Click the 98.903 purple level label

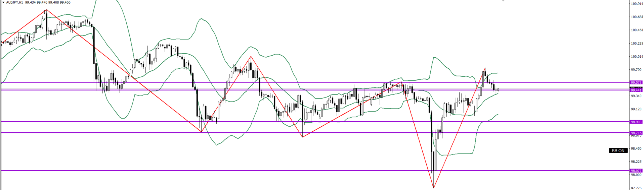tap(636, 122)
